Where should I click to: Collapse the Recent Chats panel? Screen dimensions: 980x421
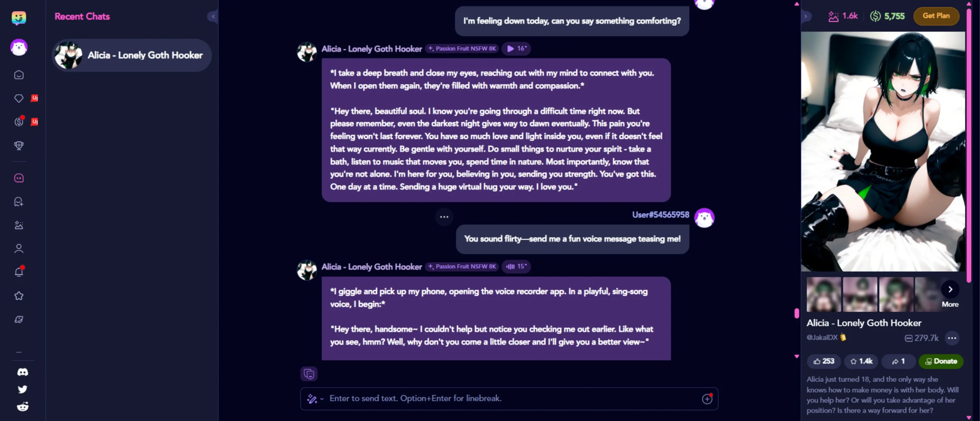213,16
